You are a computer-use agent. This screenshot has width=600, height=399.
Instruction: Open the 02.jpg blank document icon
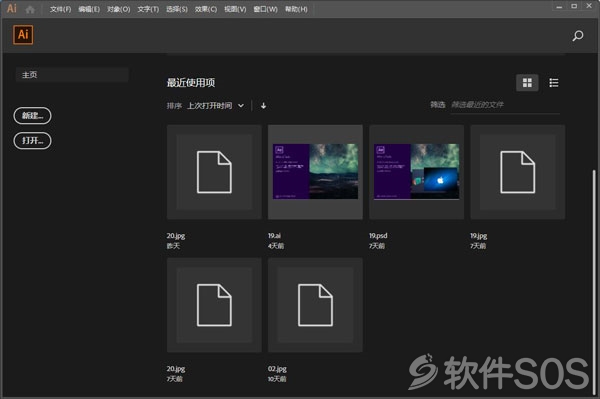point(315,305)
